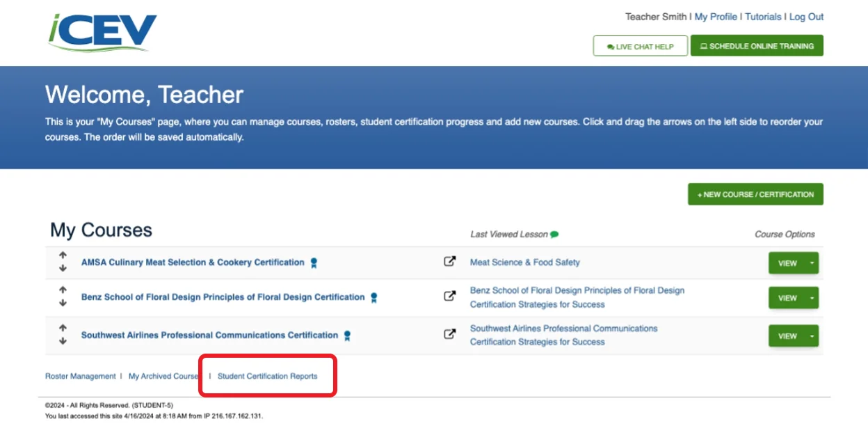Click certification ribbon icon beside AMSA Culinary course
The image size is (868, 442).
click(x=314, y=263)
